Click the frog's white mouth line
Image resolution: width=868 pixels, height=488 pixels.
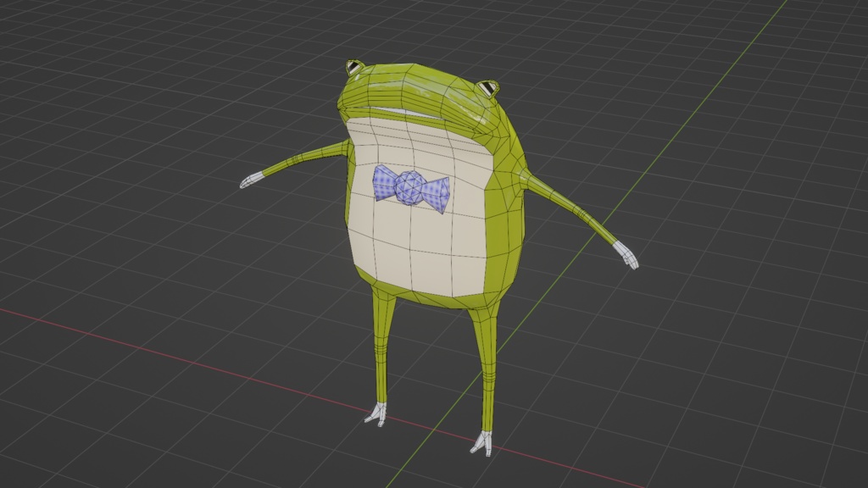coord(407,113)
